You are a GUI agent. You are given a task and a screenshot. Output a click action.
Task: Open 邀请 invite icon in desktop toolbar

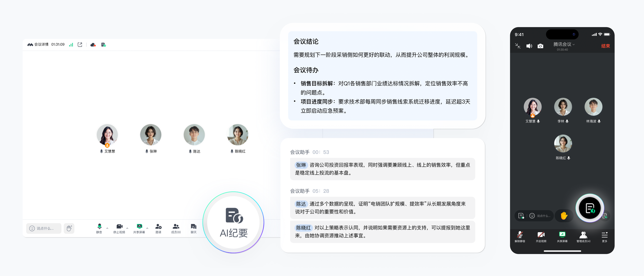158,228
